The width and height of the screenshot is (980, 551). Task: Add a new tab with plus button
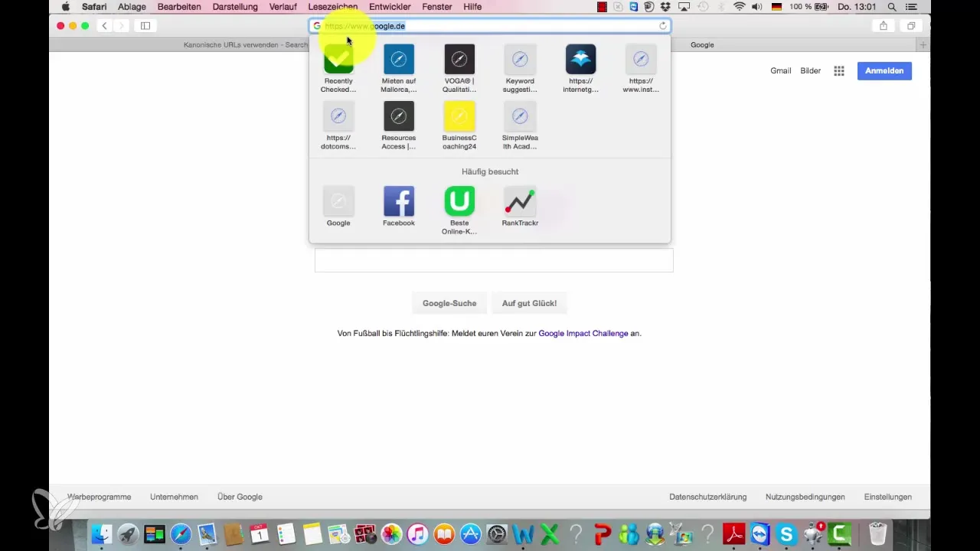923,45
